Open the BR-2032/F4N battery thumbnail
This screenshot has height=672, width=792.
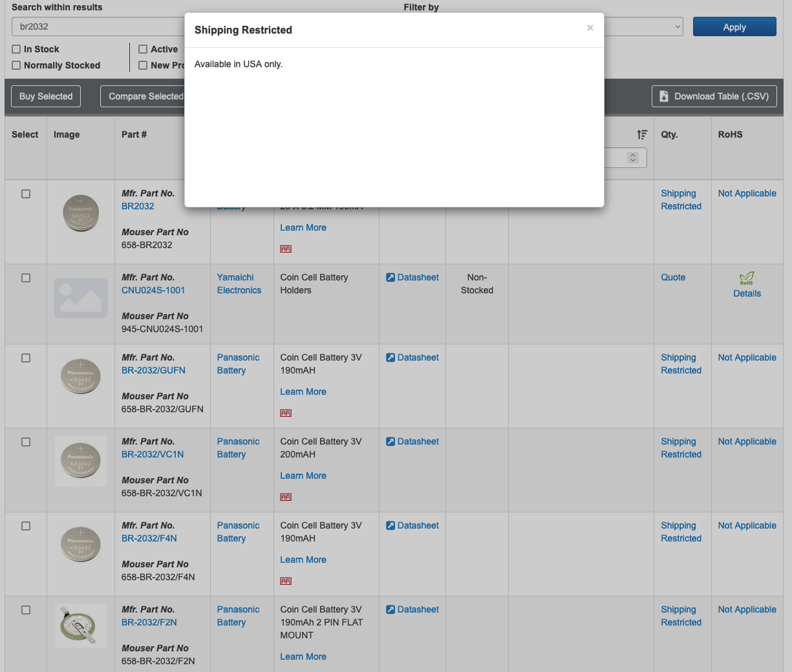pos(81,545)
